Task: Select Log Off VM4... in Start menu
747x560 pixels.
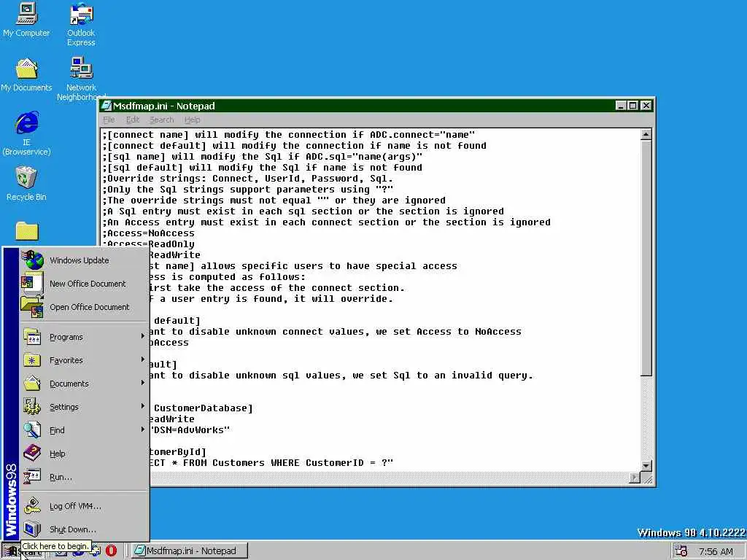Action: (x=85, y=506)
